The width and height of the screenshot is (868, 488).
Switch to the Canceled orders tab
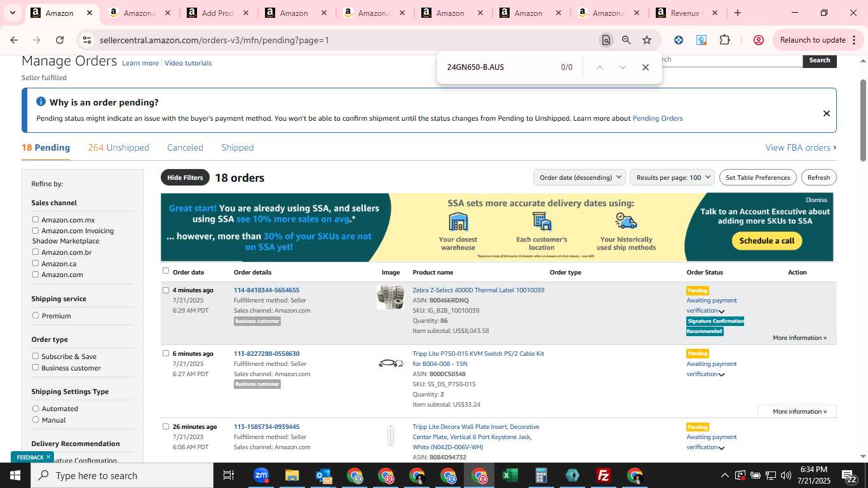click(x=185, y=147)
